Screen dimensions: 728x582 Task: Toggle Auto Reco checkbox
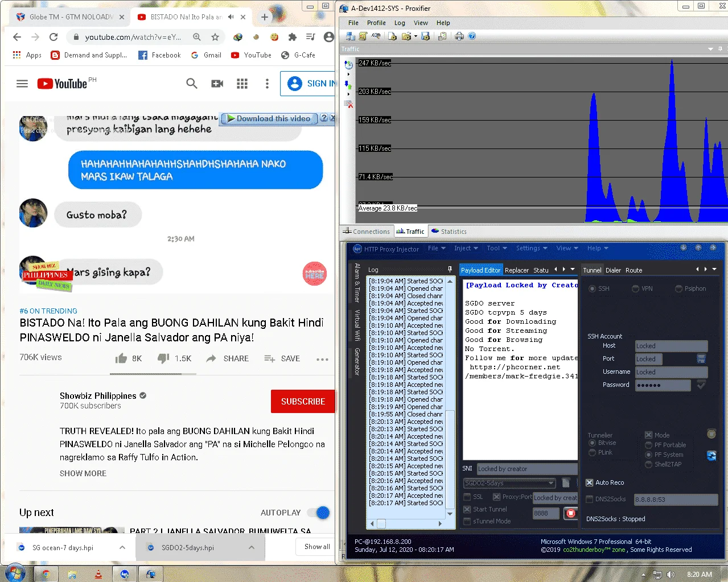click(590, 482)
